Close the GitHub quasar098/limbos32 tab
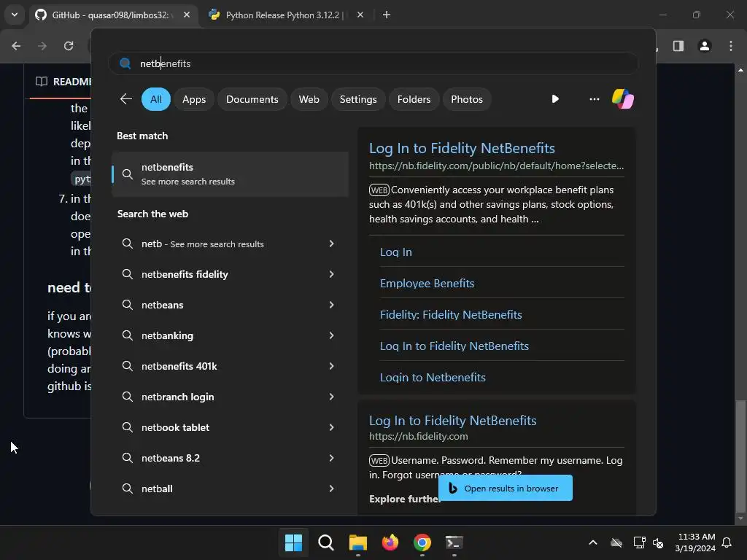The height and width of the screenshot is (560, 747). tap(187, 15)
